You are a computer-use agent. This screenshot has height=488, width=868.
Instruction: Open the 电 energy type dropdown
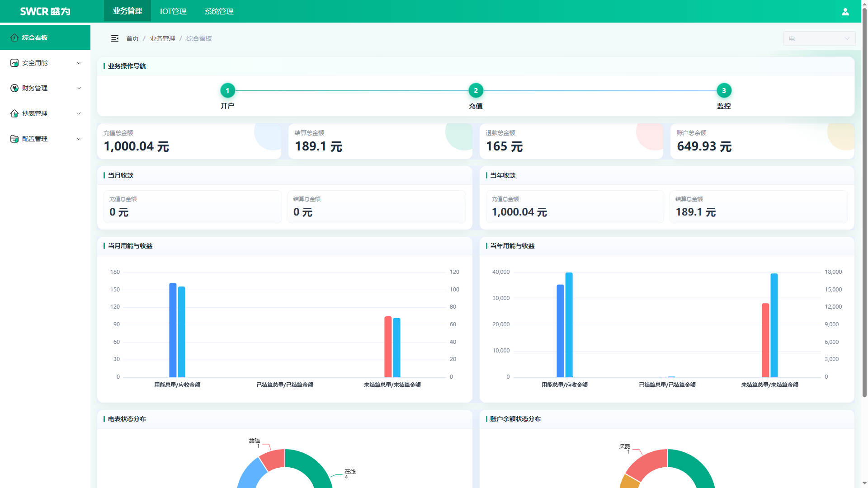click(x=819, y=38)
